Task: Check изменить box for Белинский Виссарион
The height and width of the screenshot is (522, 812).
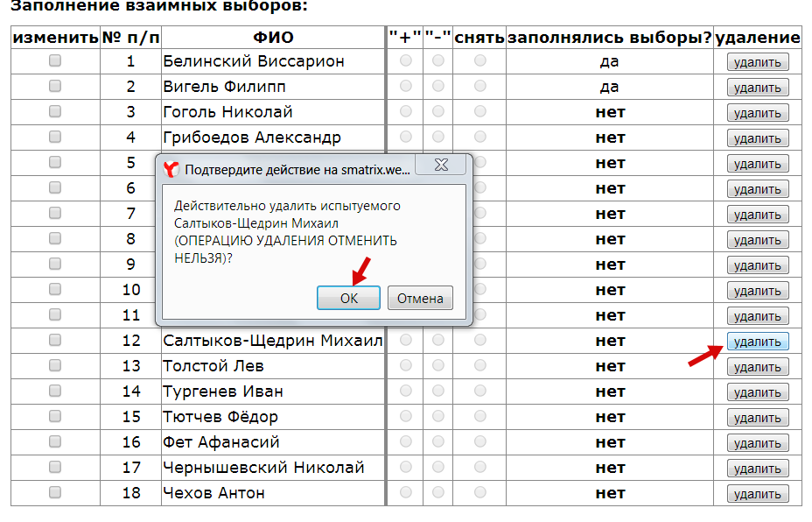Action: [x=55, y=61]
